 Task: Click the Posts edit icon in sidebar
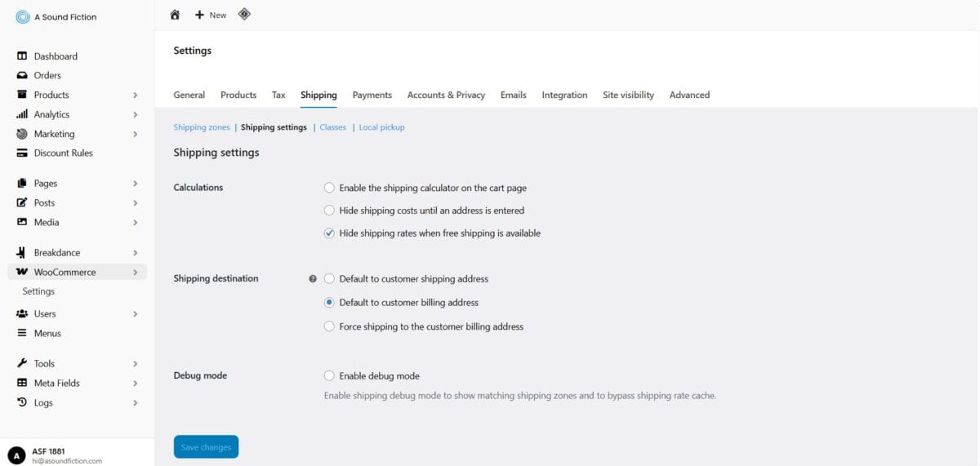(22, 202)
